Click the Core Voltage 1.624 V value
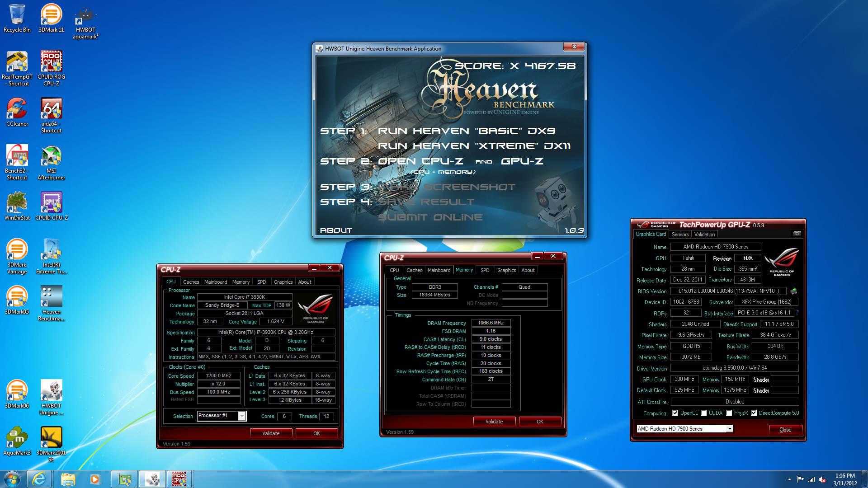 click(276, 322)
